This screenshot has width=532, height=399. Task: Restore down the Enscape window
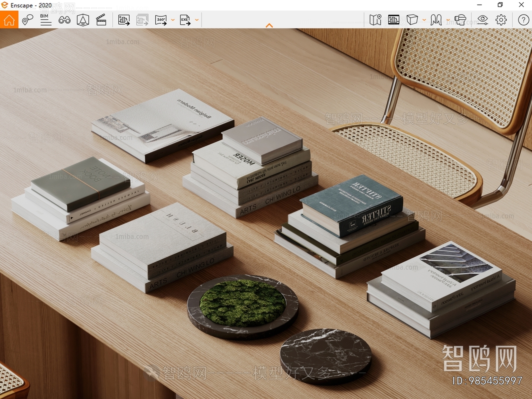tap(500, 5)
